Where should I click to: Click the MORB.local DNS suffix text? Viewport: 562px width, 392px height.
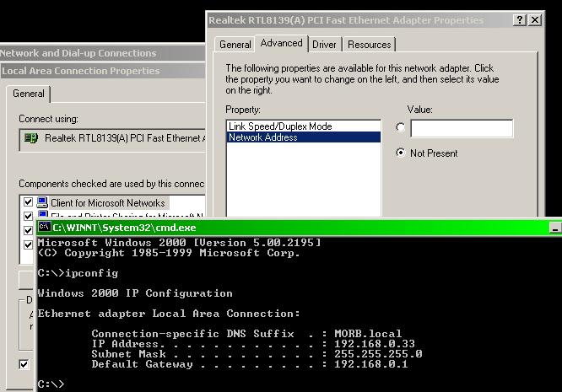pyautogui.click(x=368, y=334)
